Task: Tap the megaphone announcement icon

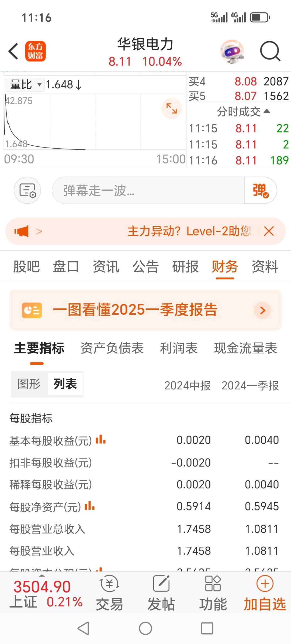Action: pyautogui.click(x=22, y=231)
